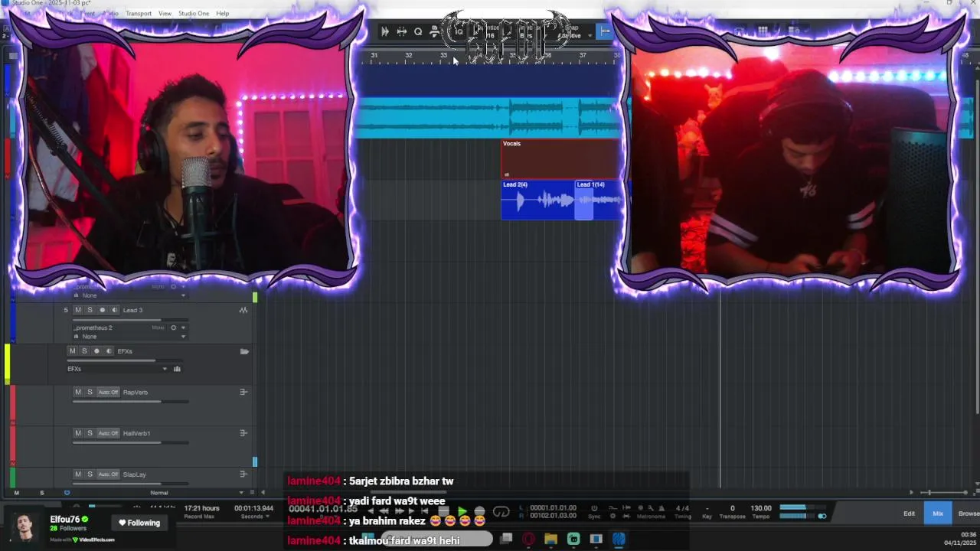Set HallVerb1 automation mode Auto: Off
Image resolution: width=980 pixels, height=551 pixels.
(x=108, y=433)
